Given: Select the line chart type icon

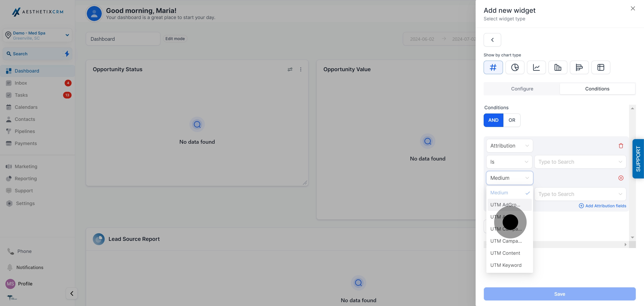Looking at the screenshot, I should [536, 67].
